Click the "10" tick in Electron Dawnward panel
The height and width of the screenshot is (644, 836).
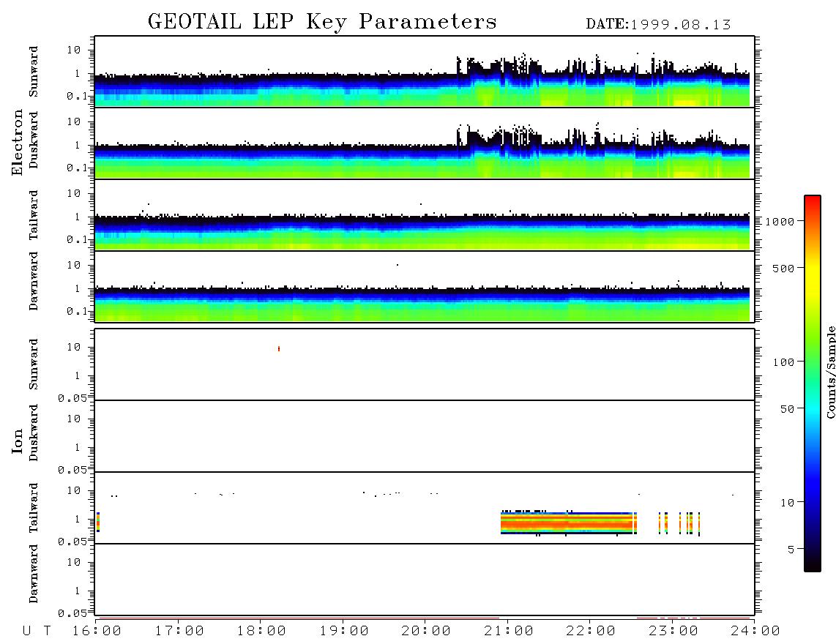(x=74, y=264)
